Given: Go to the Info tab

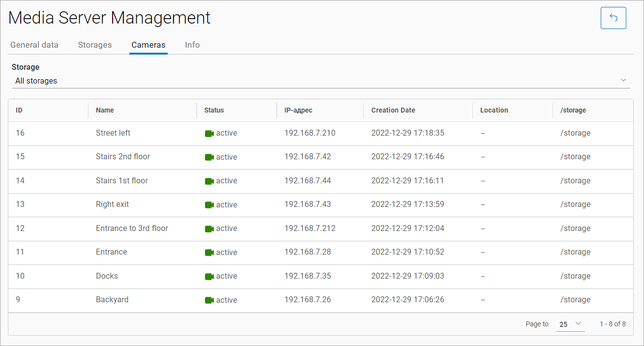Looking at the screenshot, I should tap(192, 45).
